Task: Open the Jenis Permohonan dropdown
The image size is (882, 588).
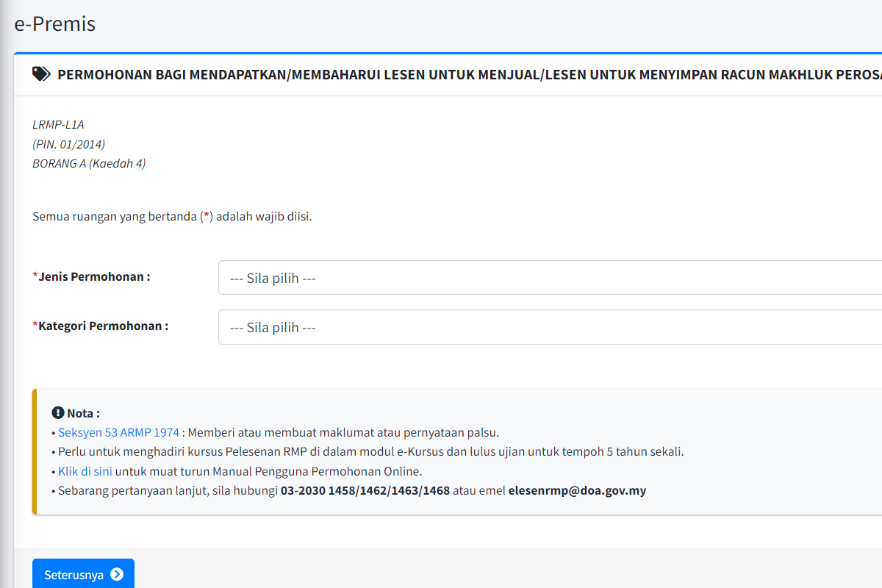Action: [550, 278]
